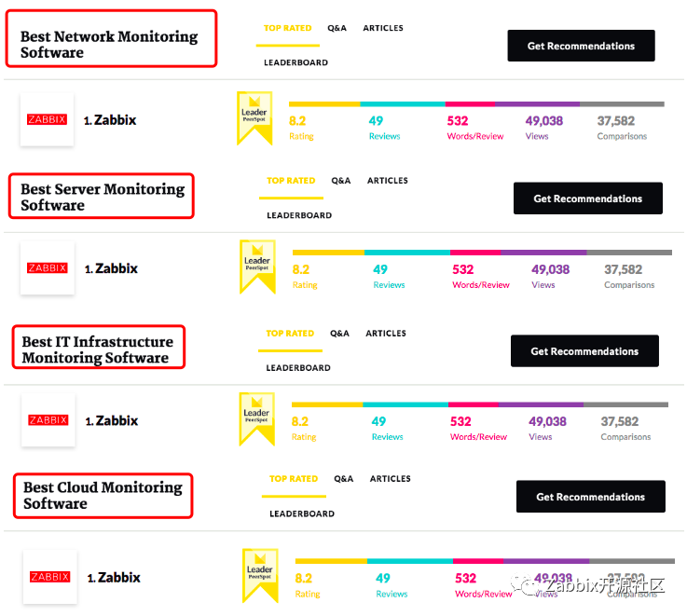Select Top Rated tab for Cloud Monitoring Software
This screenshot has height=616, width=687.
pos(294,479)
